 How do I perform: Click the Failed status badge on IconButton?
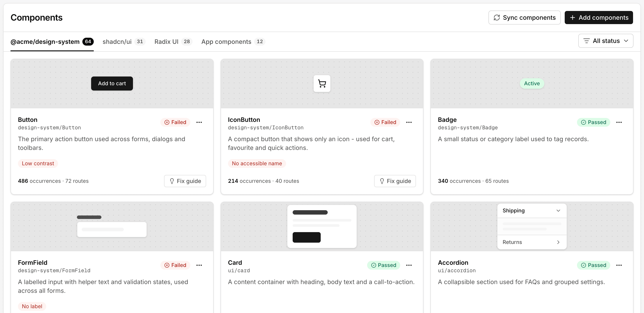click(x=385, y=122)
